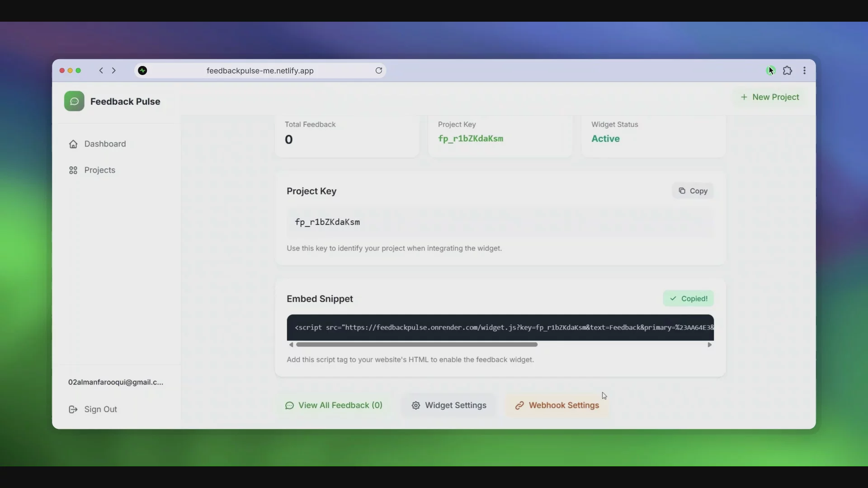Click the embed snippet horizontal scrollbar
Image resolution: width=868 pixels, height=488 pixels.
point(416,344)
